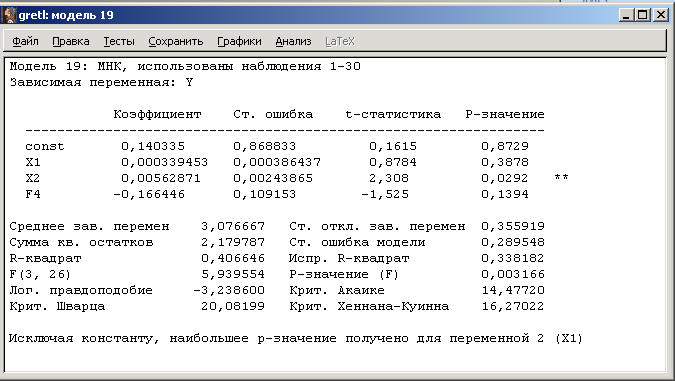Screen dimensions: 675x381
Task: Click F4 coefficient -0,166446
Action: [x=149, y=194]
